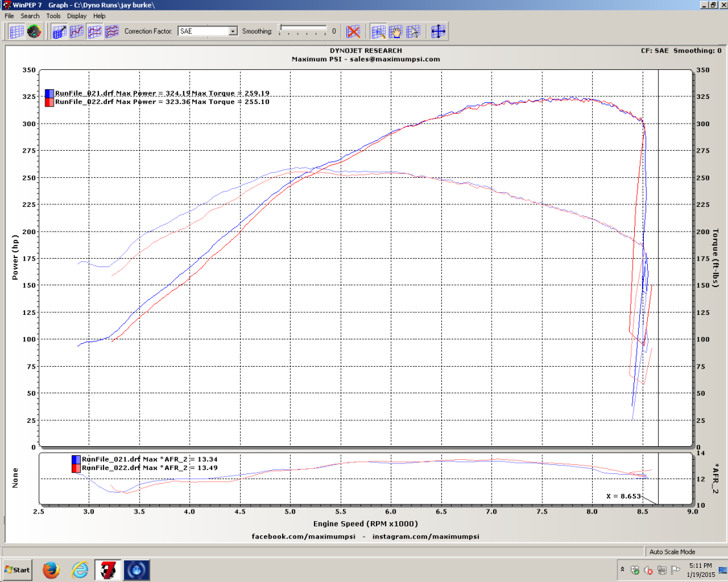Click the X = 8.653 cursor readout

[624, 496]
